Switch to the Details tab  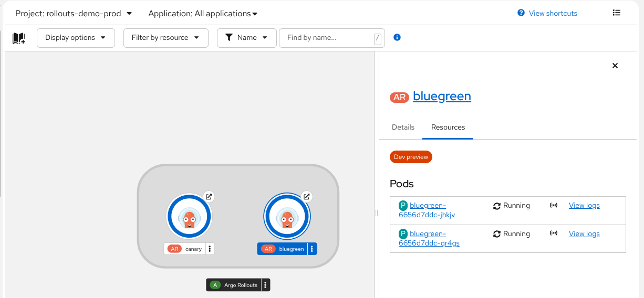point(403,127)
